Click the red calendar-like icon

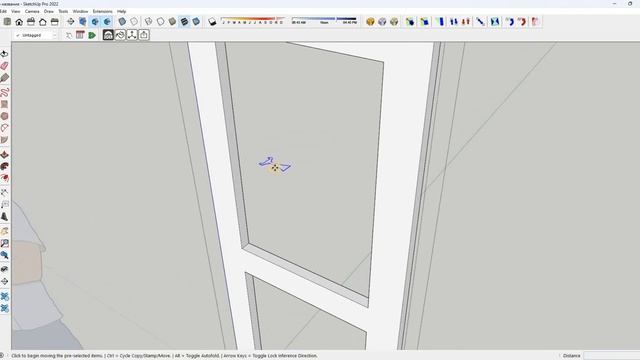[x=80, y=35]
